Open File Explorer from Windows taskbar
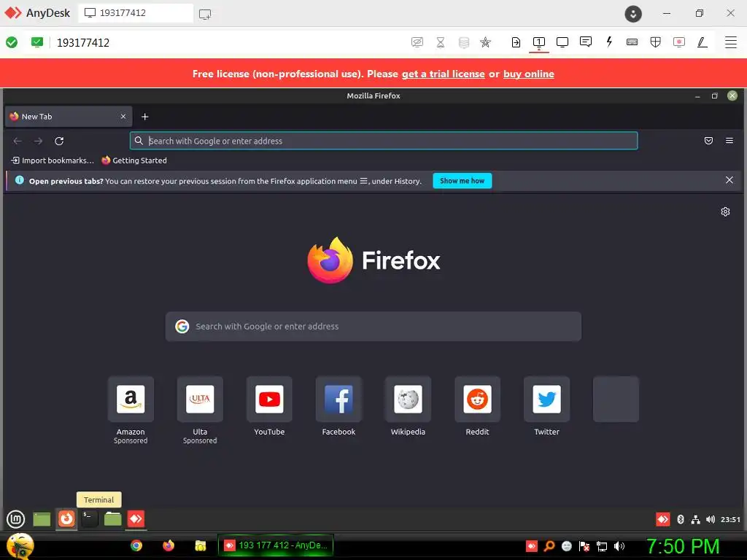747x560 pixels. click(201, 545)
